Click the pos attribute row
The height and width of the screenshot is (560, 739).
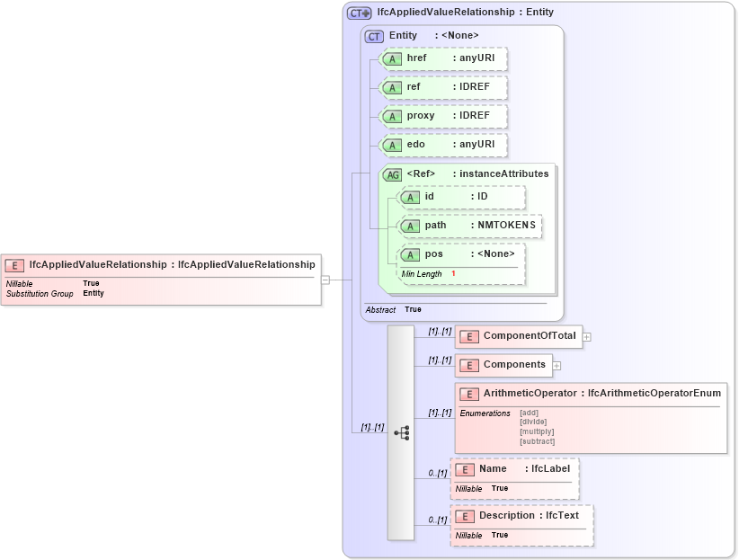click(x=460, y=254)
